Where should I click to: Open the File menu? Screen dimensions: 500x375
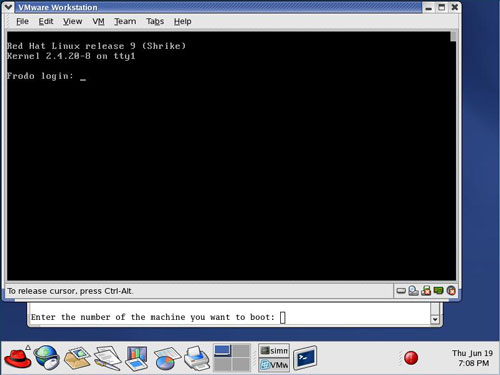(22, 21)
